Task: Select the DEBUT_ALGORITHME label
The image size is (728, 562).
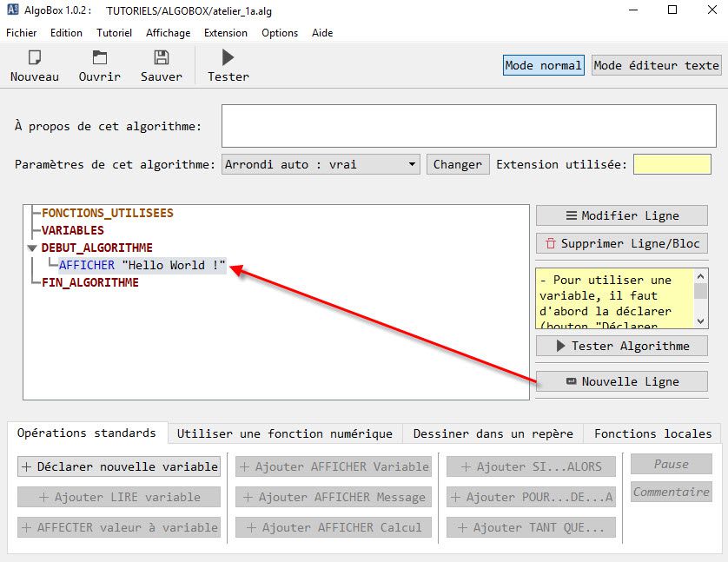Action: [96, 248]
